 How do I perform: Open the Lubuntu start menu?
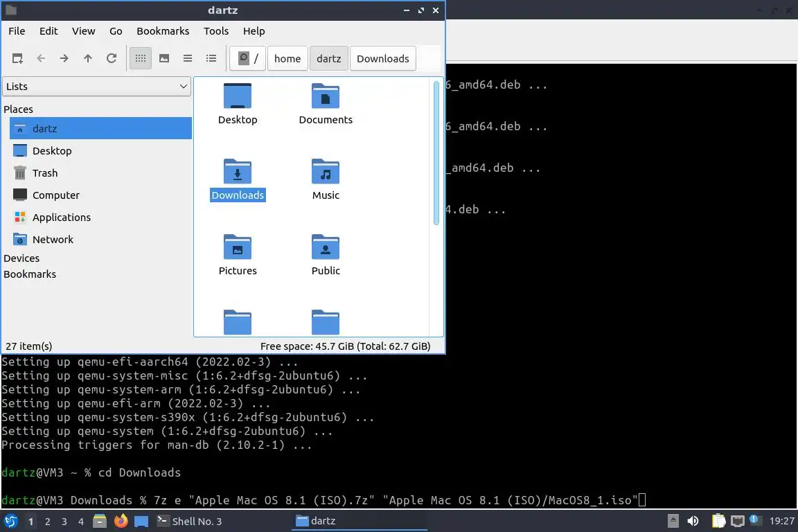tap(10, 521)
